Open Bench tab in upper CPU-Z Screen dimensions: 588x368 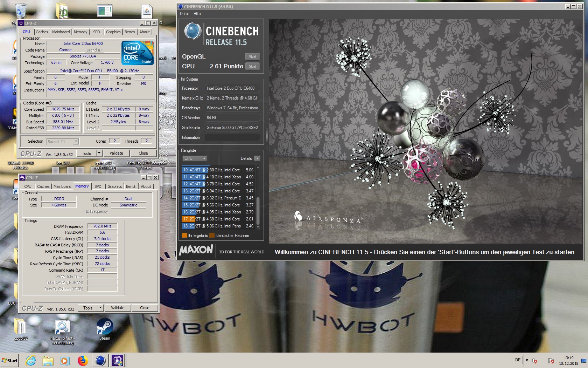[130, 32]
